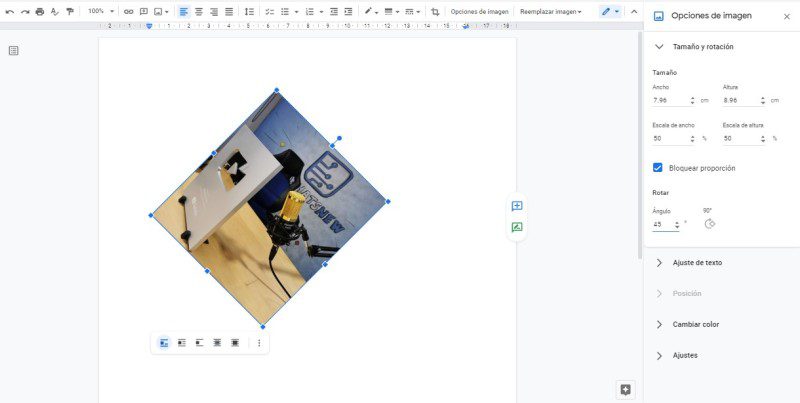Uncheck the 'Bloquear proporción' checkbox

click(x=658, y=168)
